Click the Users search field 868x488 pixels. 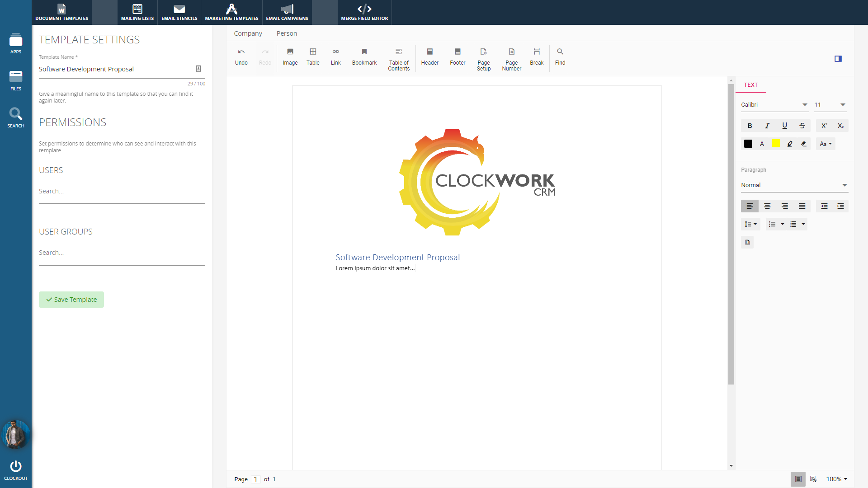tap(122, 192)
